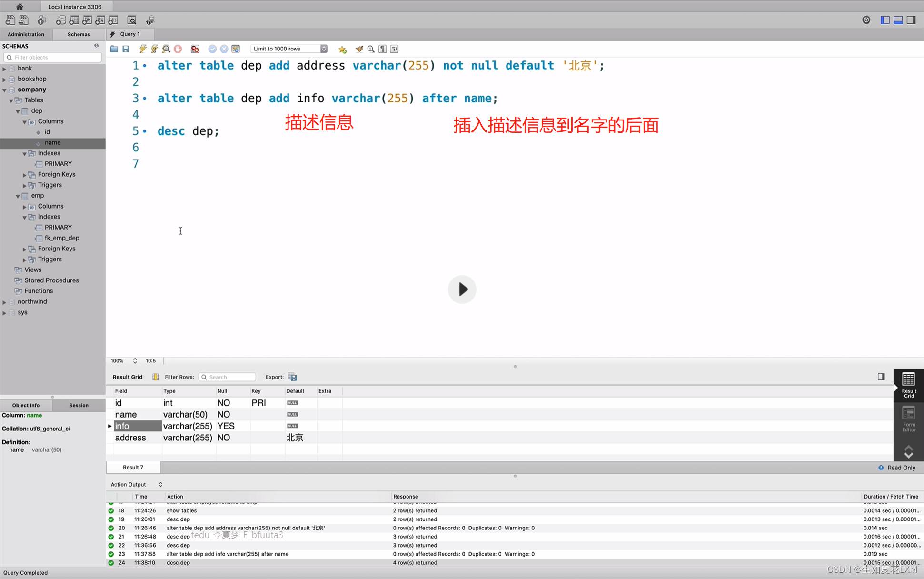Image resolution: width=924 pixels, height=579 pixels.
Task: Toggle word wrap icon
Action: point(394,49)
